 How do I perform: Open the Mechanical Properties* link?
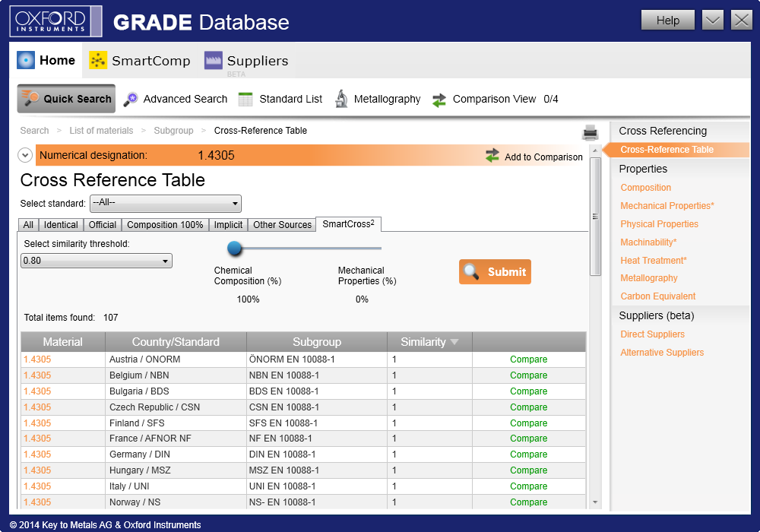[667, 206]
